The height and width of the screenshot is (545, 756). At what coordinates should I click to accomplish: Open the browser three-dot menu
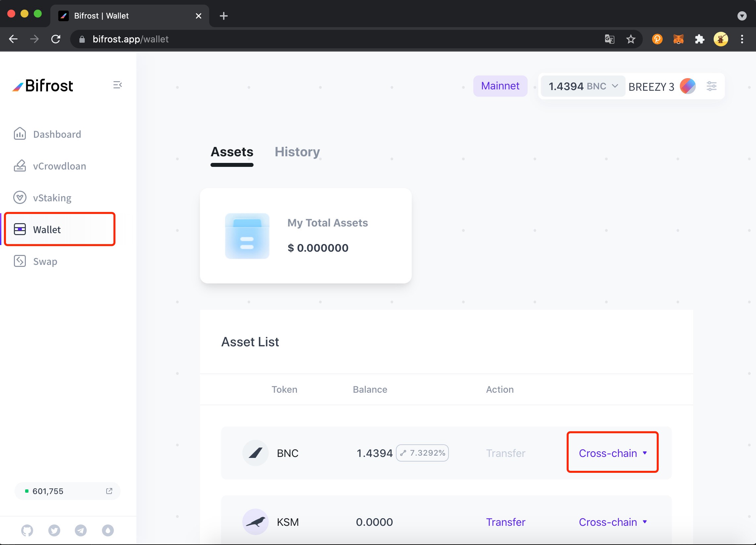point(742,39)
